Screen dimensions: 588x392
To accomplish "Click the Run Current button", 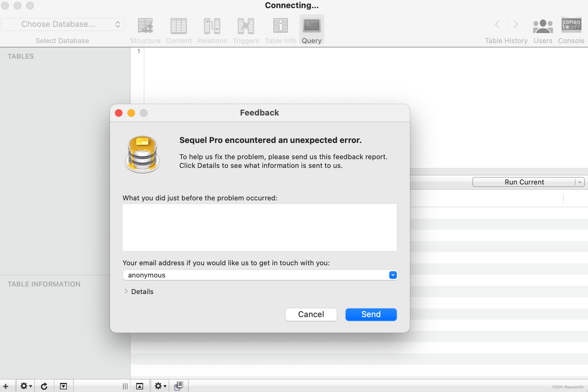I will coord(524,182).
